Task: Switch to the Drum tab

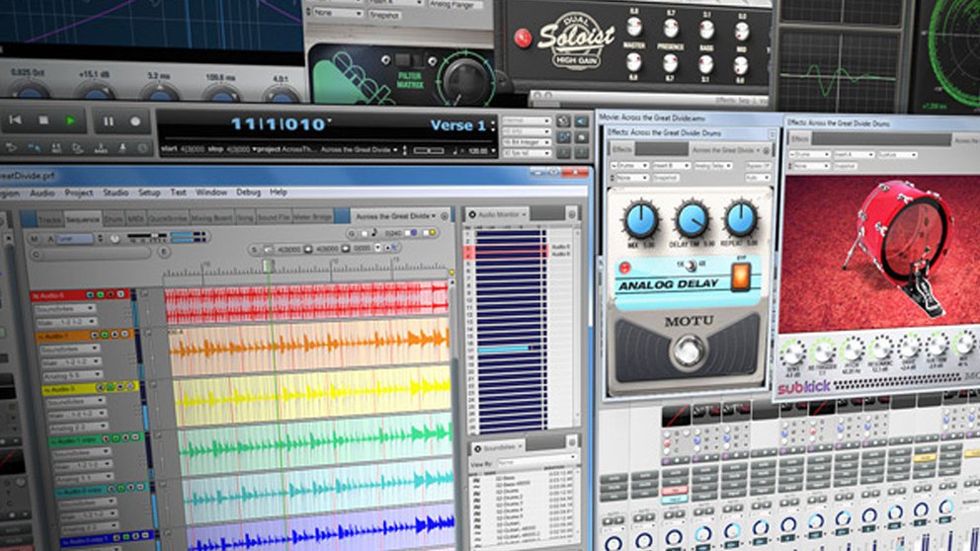Action: coord(114,218)
